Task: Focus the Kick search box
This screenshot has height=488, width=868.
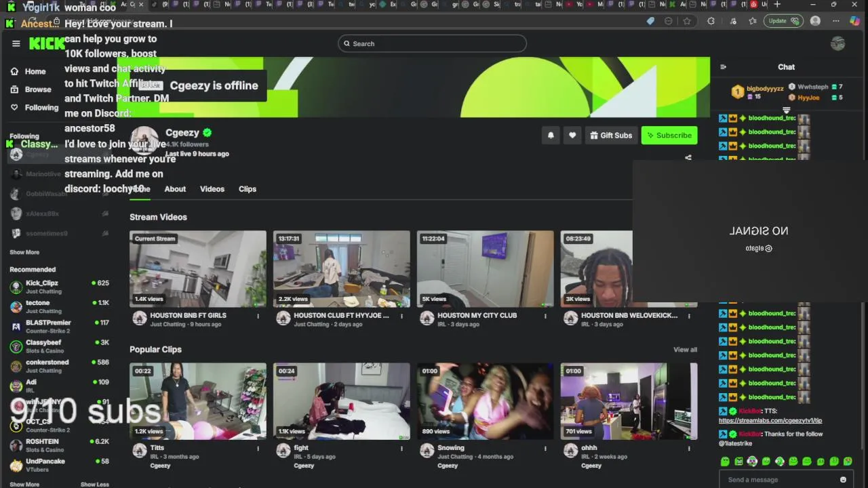Action: click(x=432, y=43)
